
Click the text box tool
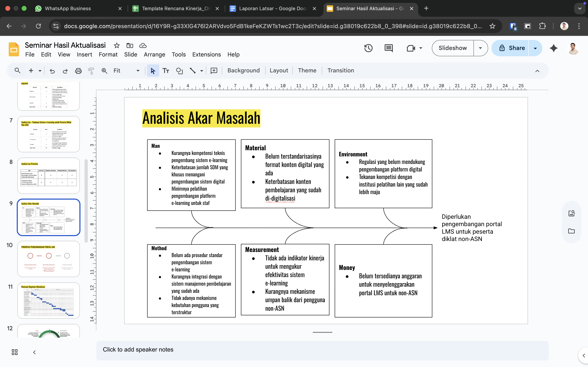click(166, 71)
